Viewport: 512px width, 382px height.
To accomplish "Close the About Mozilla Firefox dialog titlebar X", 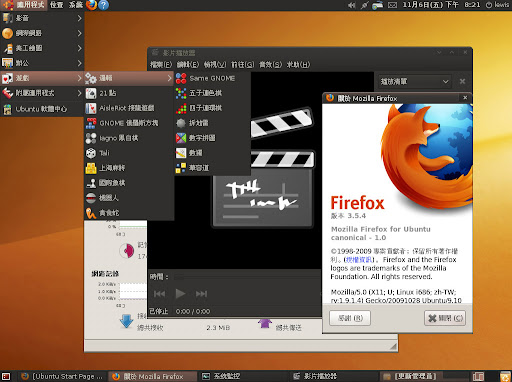I will tap(465, 98).
